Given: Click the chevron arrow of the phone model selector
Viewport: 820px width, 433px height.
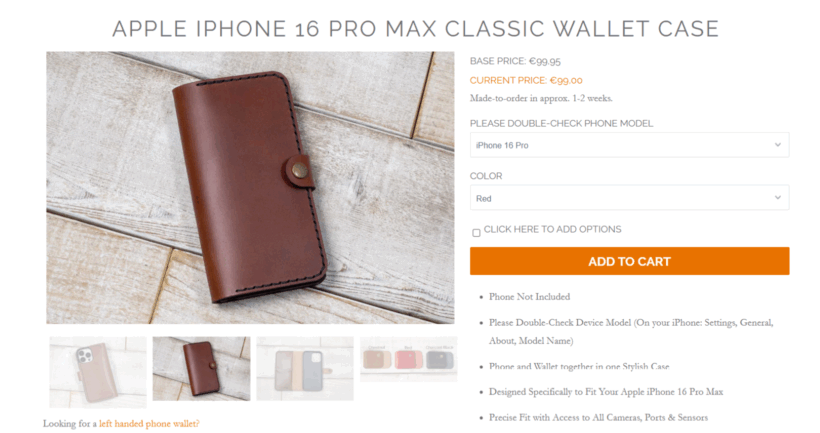Looking at the screenshot, I should coord(778,145).
